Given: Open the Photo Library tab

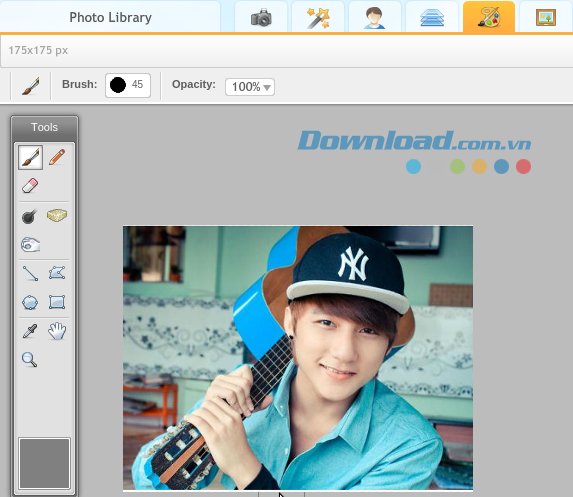Looking at the screenshot, I should [x=110, y=17].
